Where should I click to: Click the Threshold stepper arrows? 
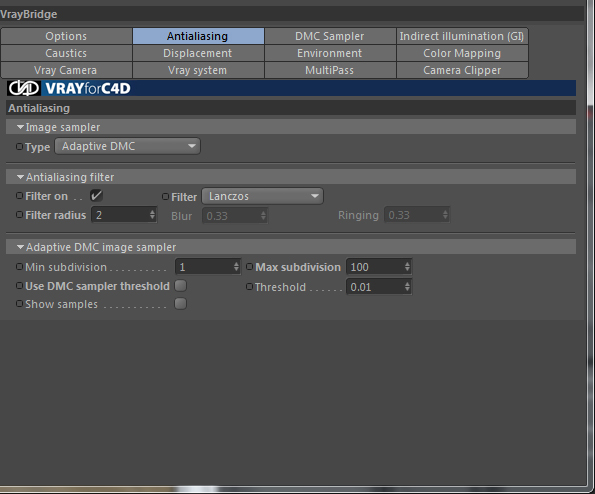click(408, 286)
